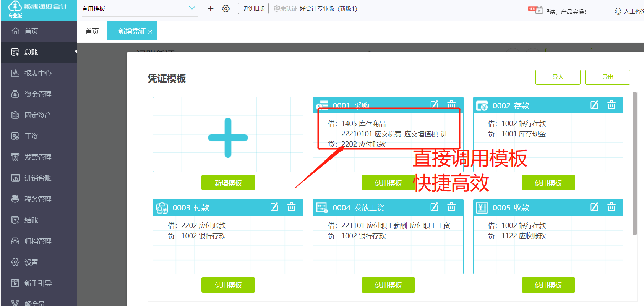Screen dimensions: 644x306
Task: Click the plus icon in top bar
Action: 210,8
